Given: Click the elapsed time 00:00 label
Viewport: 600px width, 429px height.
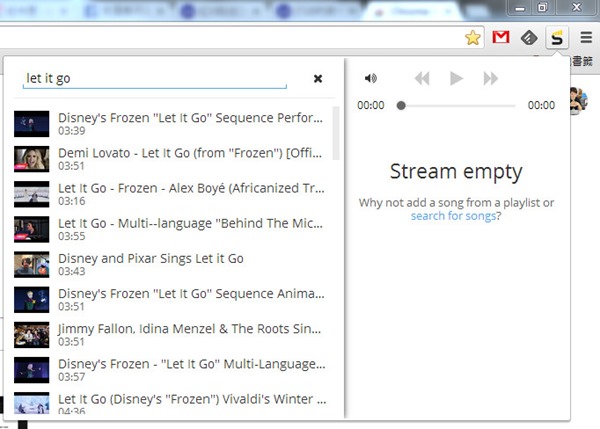Looking at the screenshot, I should 370,105.
